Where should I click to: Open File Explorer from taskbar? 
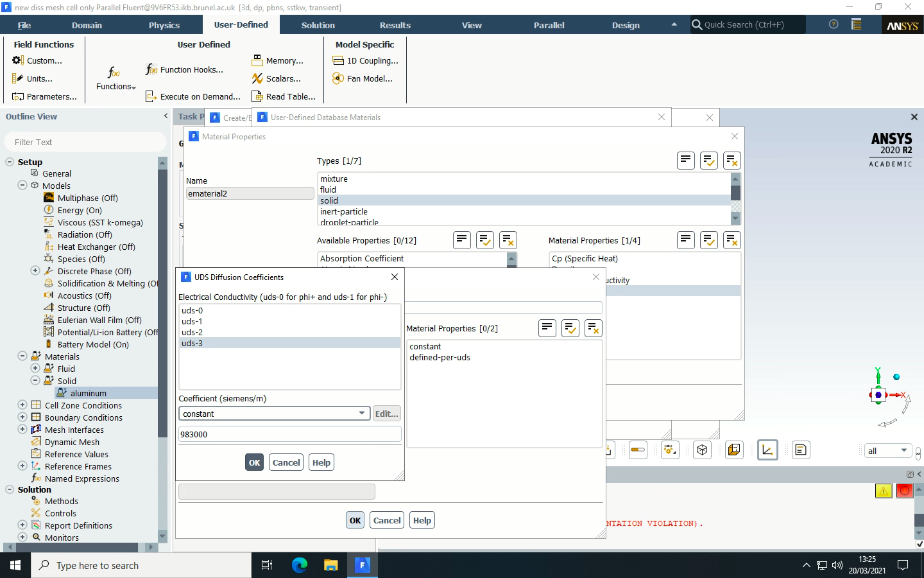[330, 565]
